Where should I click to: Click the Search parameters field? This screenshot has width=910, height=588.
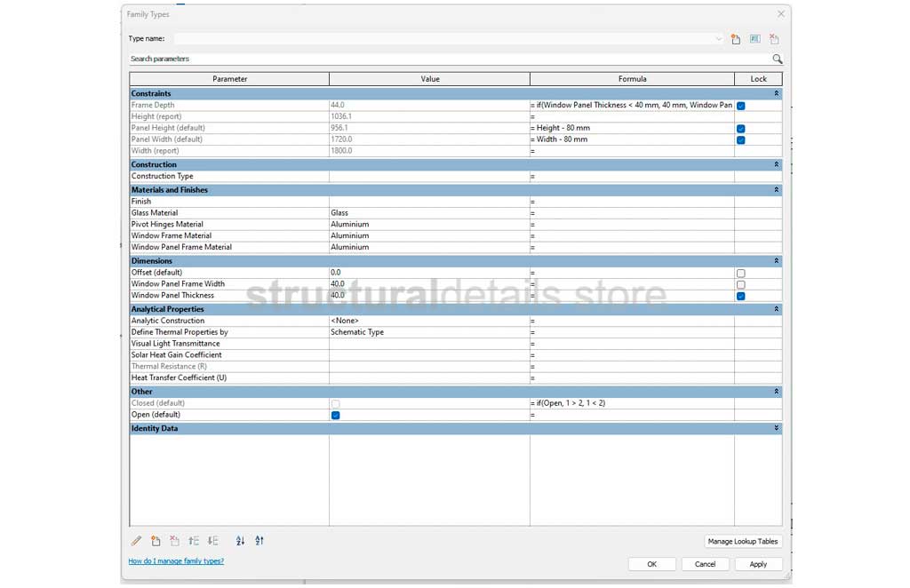[444, 59]
